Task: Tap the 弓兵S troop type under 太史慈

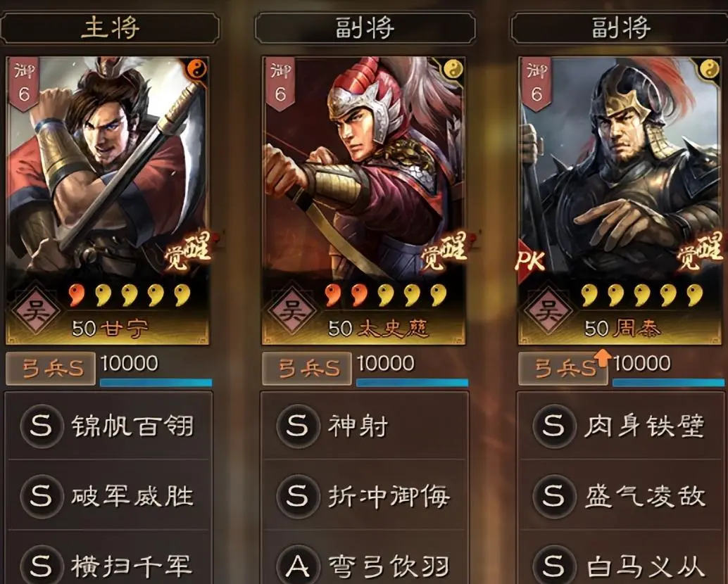Action: [306, 369]
